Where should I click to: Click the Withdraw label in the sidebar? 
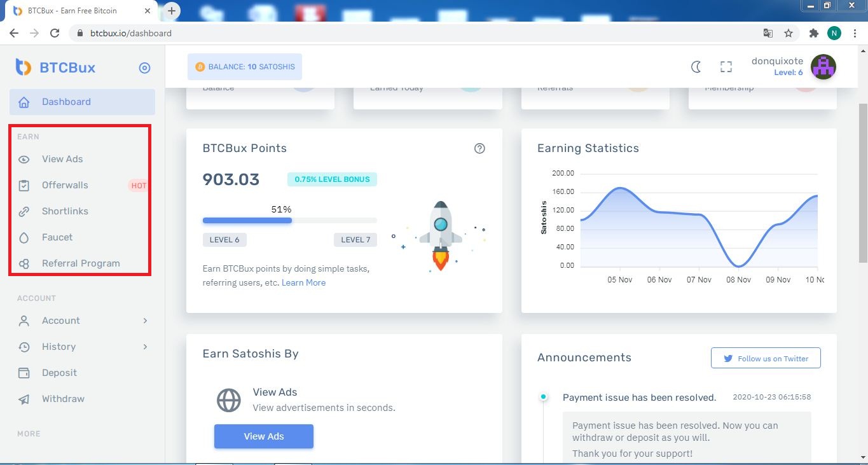(x=63, y=399)
